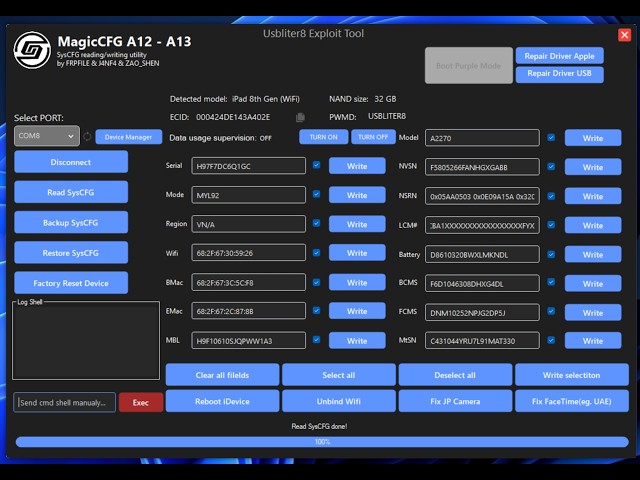
Task: Click the red Exec button
Action: pos(141,402)
